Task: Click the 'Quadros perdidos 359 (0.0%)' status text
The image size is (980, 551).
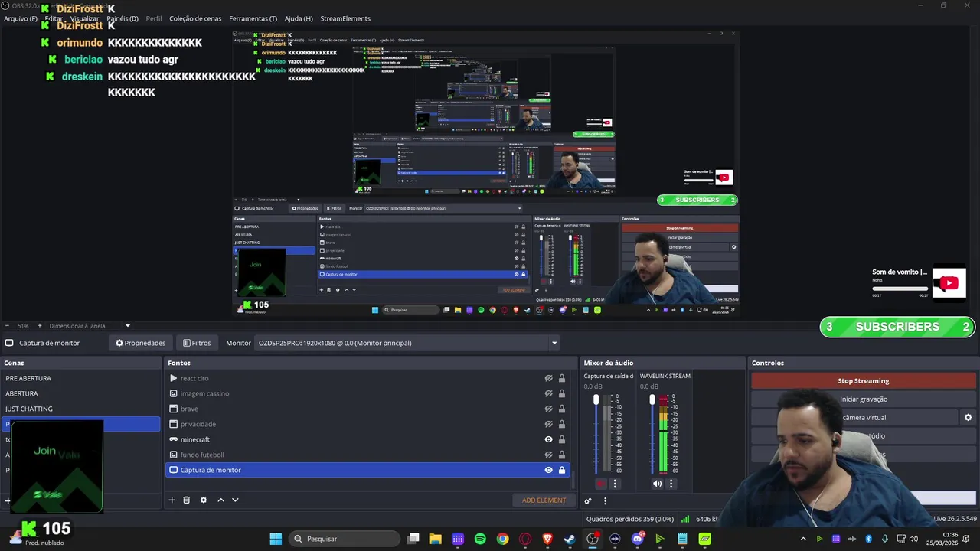Action: [630, 519]
